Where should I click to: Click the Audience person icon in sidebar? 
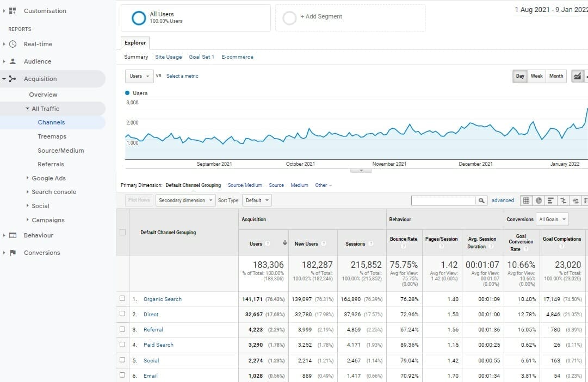pos(13,61)
